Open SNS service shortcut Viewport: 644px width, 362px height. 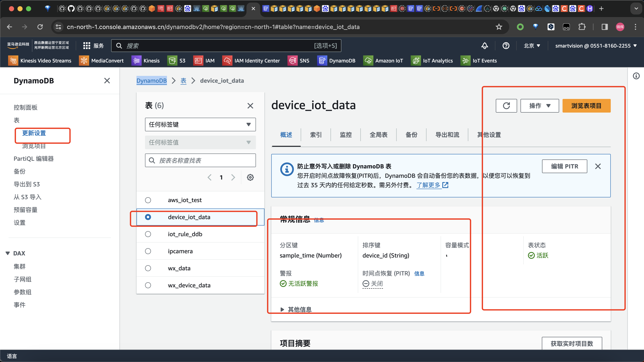(299, 61)
